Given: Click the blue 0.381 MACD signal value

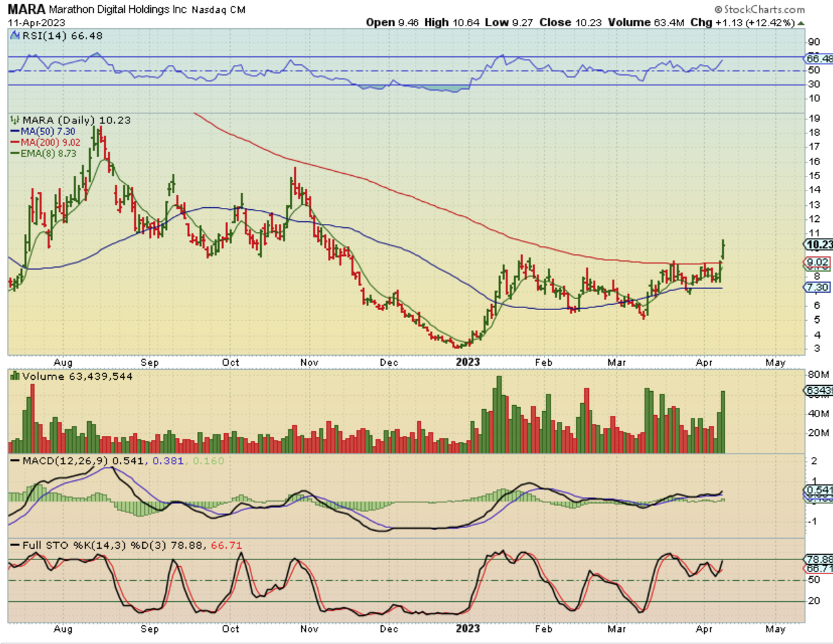Looking at the screenshot, I should click(x=168, y=461).
